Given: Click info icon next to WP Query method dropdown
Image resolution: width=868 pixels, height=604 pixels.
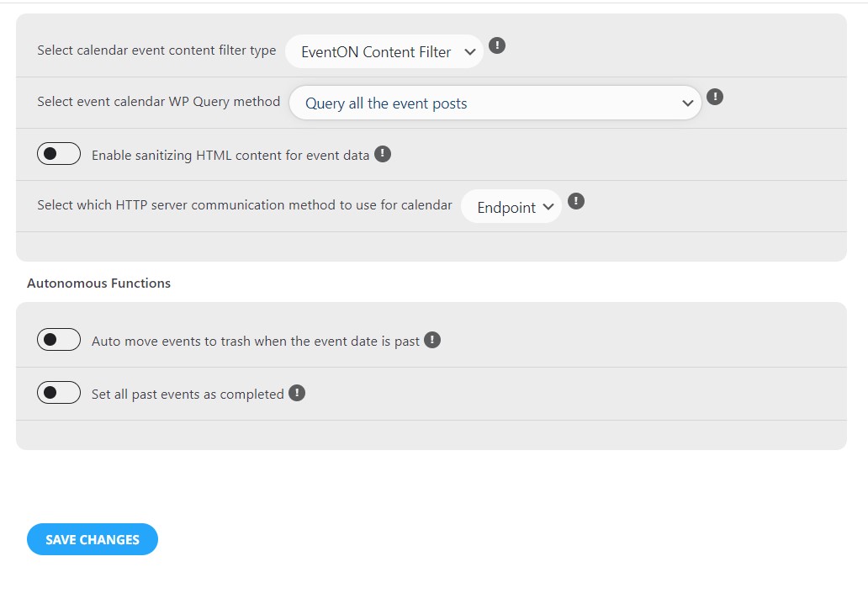Looking at the screenshot, I should pyautogui.click(x=715, y=97).
